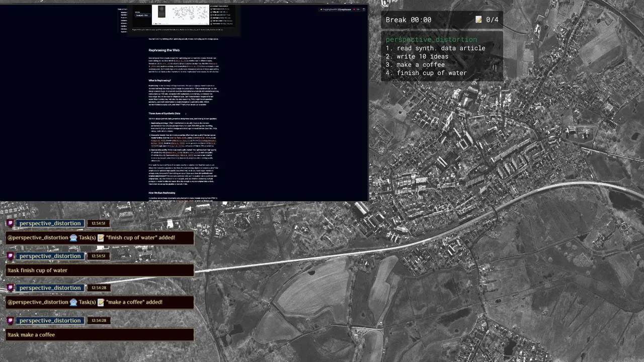The image size is (644, 362).
Task: Select task '2. write 10 ideas'
Action: point(417,56)
